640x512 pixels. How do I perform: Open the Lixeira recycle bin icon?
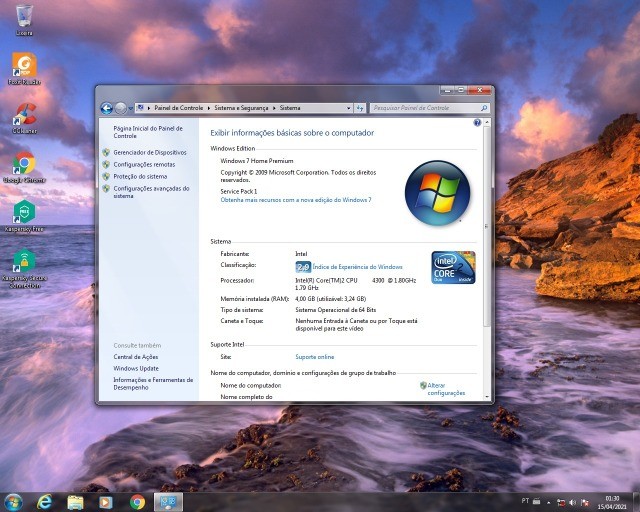24,20
